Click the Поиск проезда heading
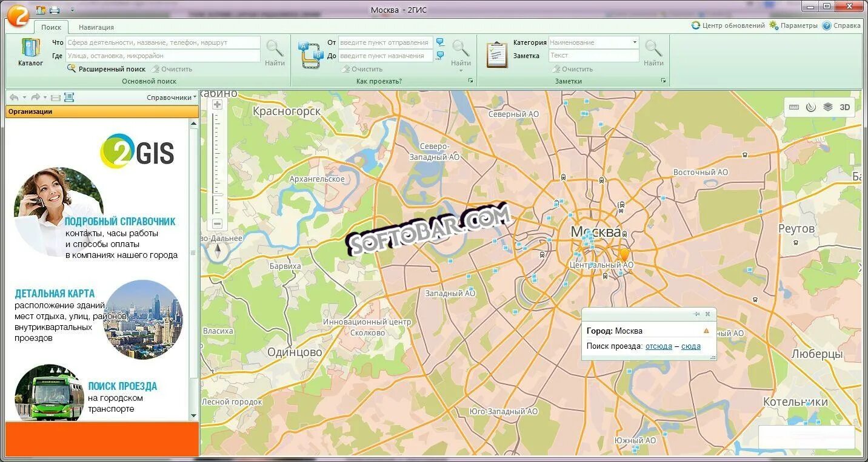Viewport: 868px width, 462px height. [122, 386]
